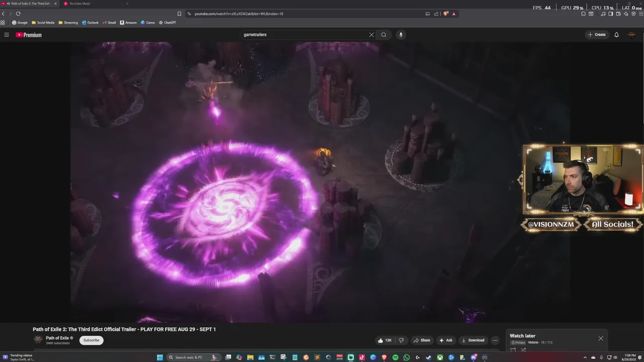The height and width of the screenshot is (362, 644).
Task: Open the Google bookmark
Action: [x=20, y=23]
